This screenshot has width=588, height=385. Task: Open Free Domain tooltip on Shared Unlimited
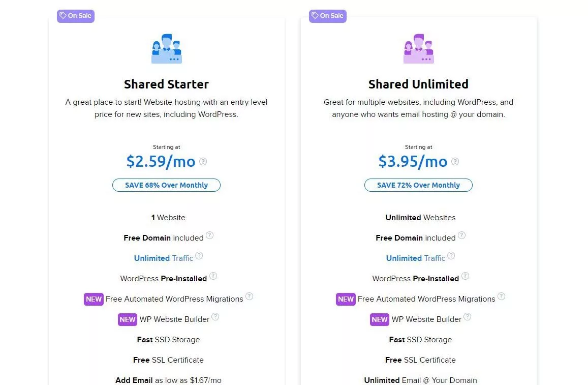click(x=462, y=234)
